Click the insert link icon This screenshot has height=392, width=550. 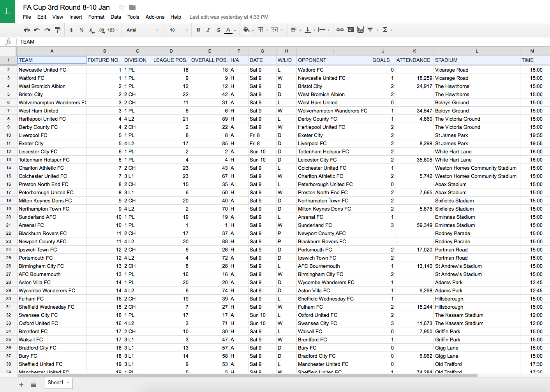[340, 30]
